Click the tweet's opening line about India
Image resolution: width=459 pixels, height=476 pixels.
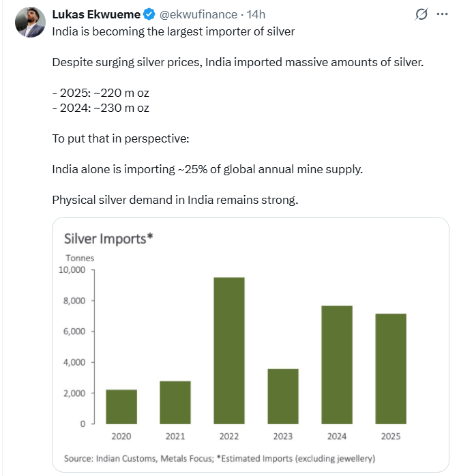(x=173, y=32)
